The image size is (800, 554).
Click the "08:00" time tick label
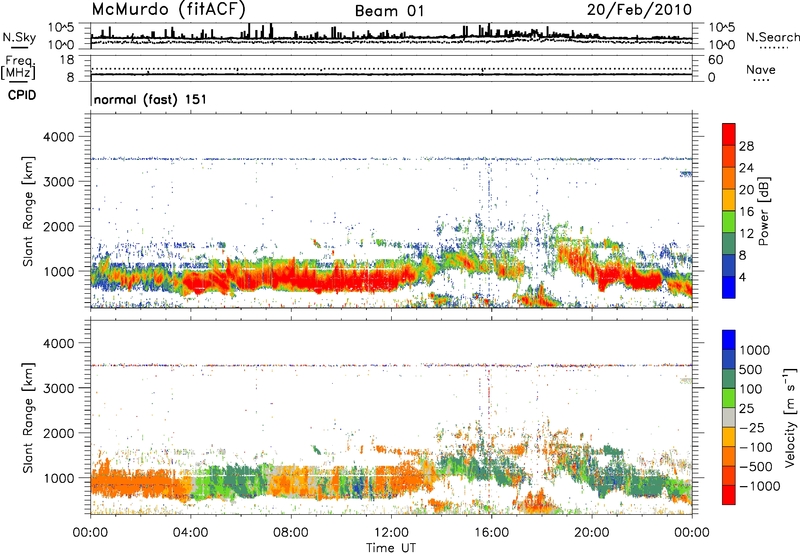point(291,533)
